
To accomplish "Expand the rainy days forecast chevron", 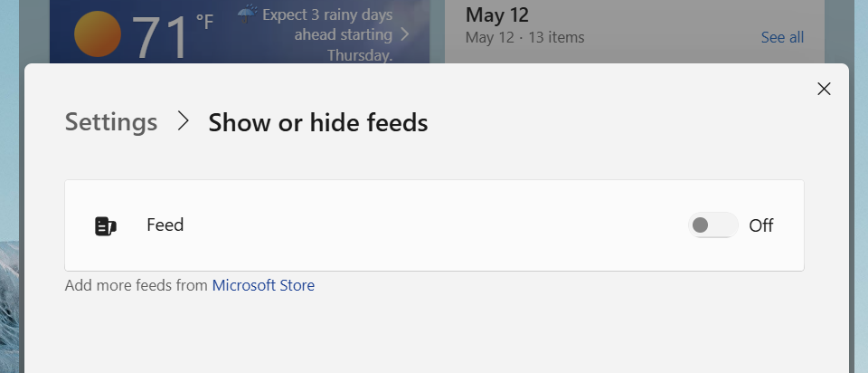I will click(x=404, y=34).
